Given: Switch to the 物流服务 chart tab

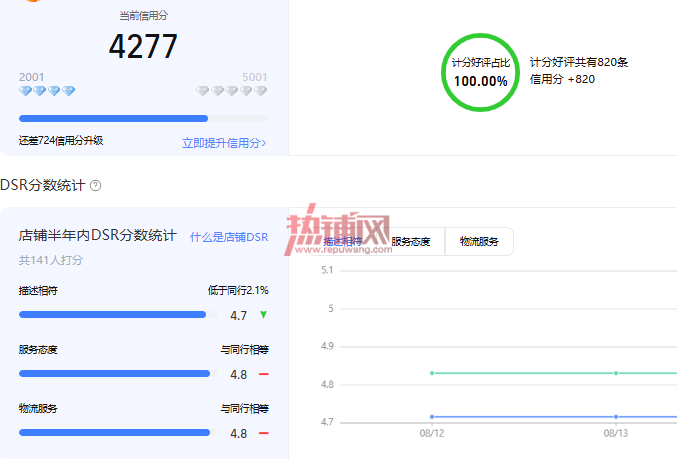Looking at the screenshot, I should coord(479,241).
